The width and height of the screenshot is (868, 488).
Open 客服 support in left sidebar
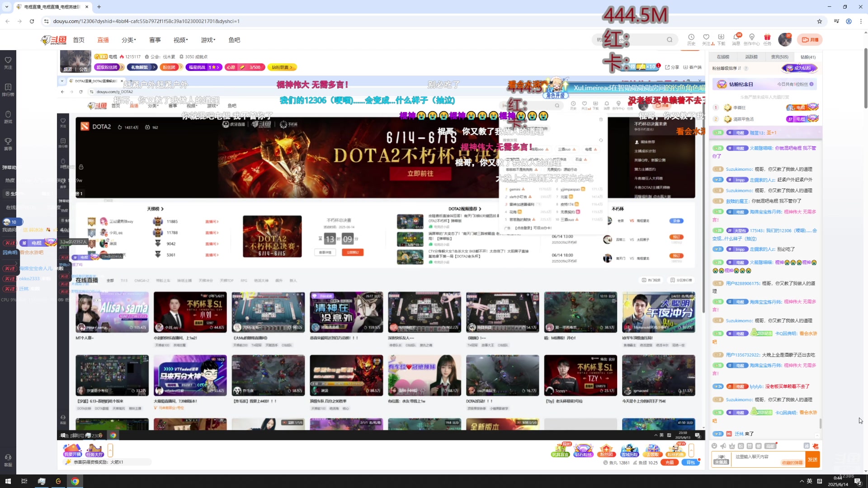pyautogui.click(x=8, y=460)
